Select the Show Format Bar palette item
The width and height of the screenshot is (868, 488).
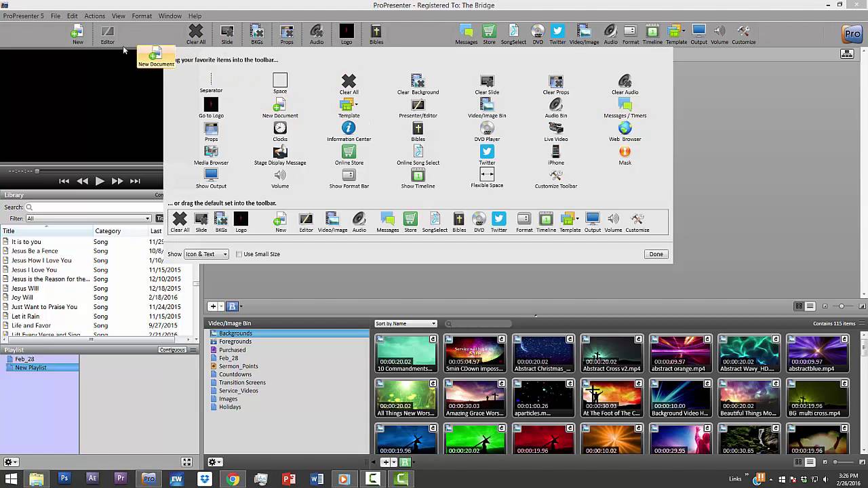(349, 179)
